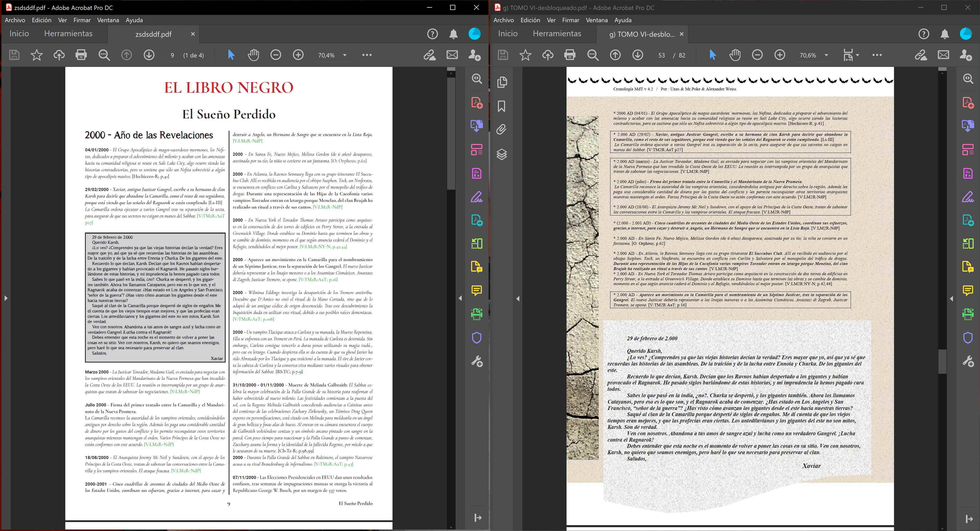This screenshot has width=980, height=531.
Task: Open layers panel in right window
Action: [x=502, y=154]
